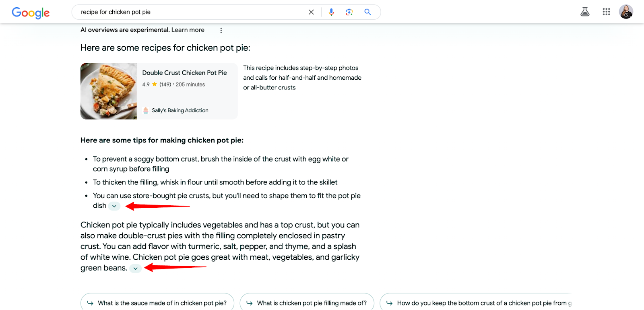Image resolution: width=644 pixels, height=310 pixels.
Task: Click the 'step-by-step photos' recipe description
Action: pos(302,78)
